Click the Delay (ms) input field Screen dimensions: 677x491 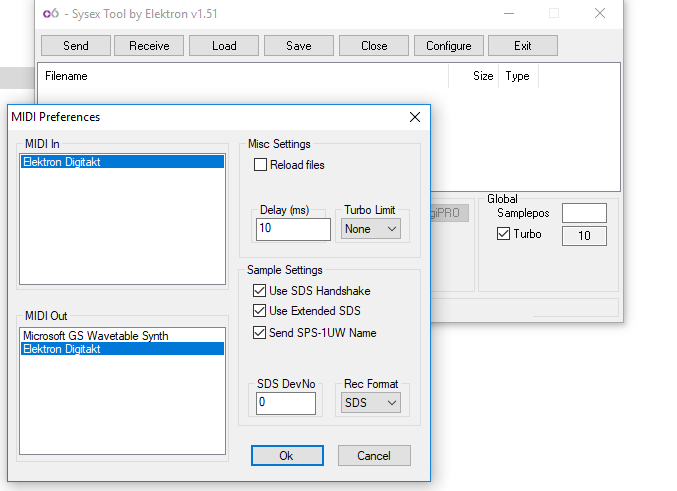click(293, 229)
